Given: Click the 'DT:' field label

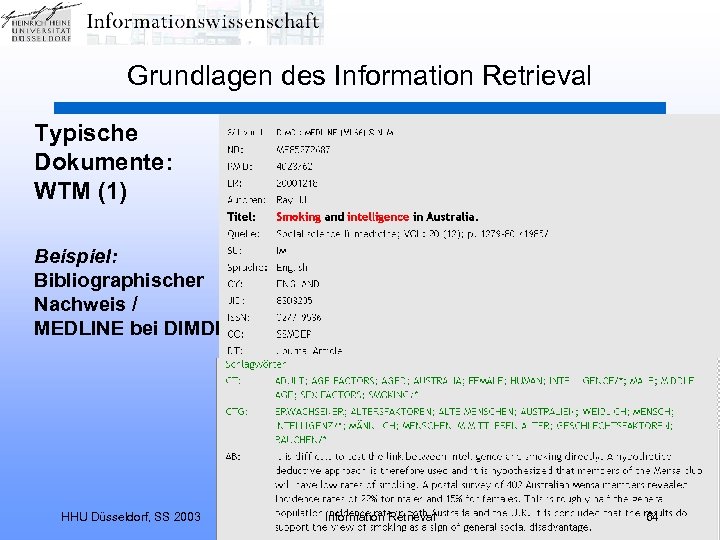Looking at the screenshot, I should pyautogui.click(x=235, y=351).
